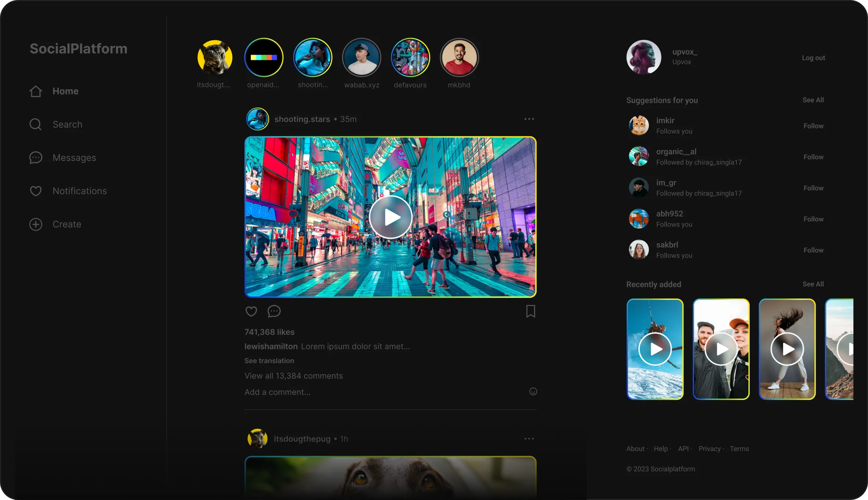Play the skier recently added video
Screen dimensions: 868x500
(655, 349)
